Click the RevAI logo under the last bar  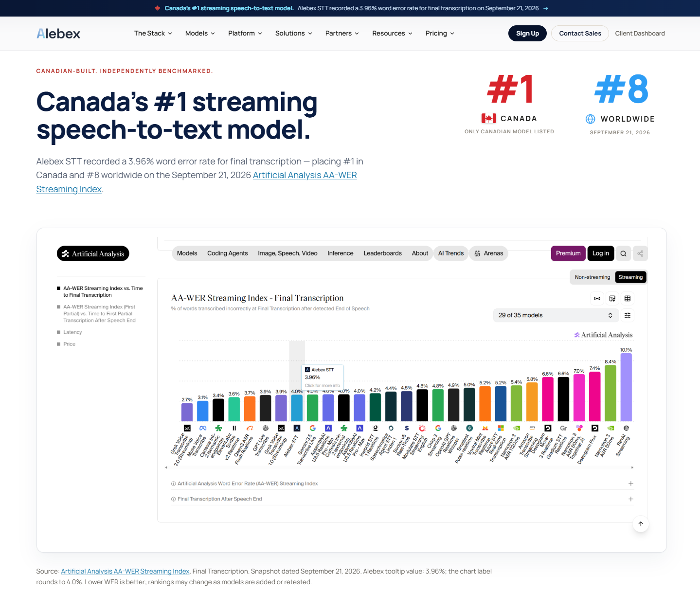click(x=626, y=428)
